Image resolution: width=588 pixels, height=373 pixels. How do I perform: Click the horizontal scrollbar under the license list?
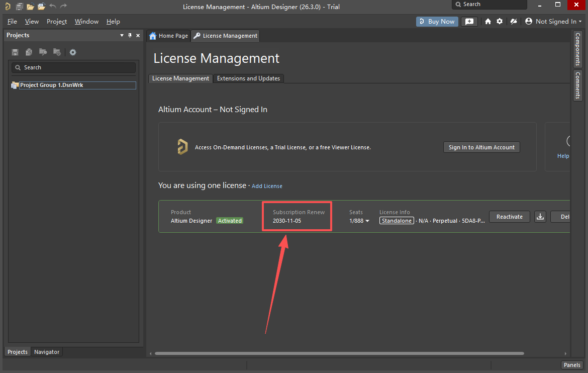[352, 353]
